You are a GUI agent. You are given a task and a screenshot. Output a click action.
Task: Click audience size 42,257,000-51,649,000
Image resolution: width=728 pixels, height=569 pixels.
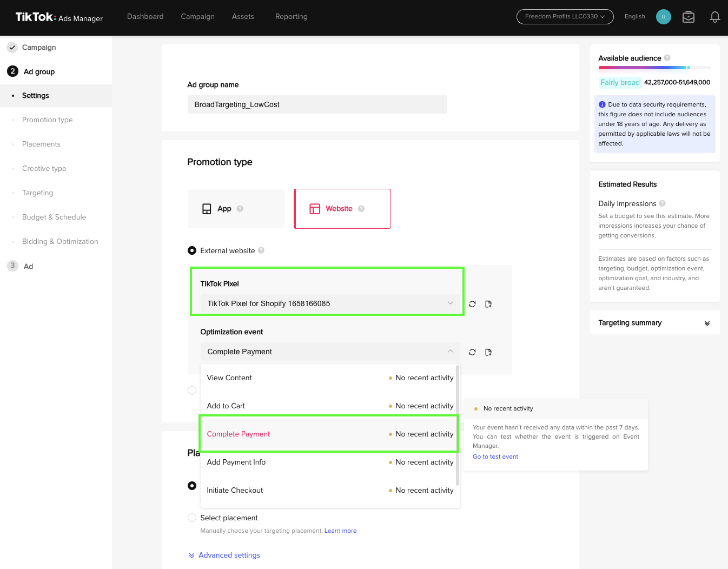[x=677, y=82]
